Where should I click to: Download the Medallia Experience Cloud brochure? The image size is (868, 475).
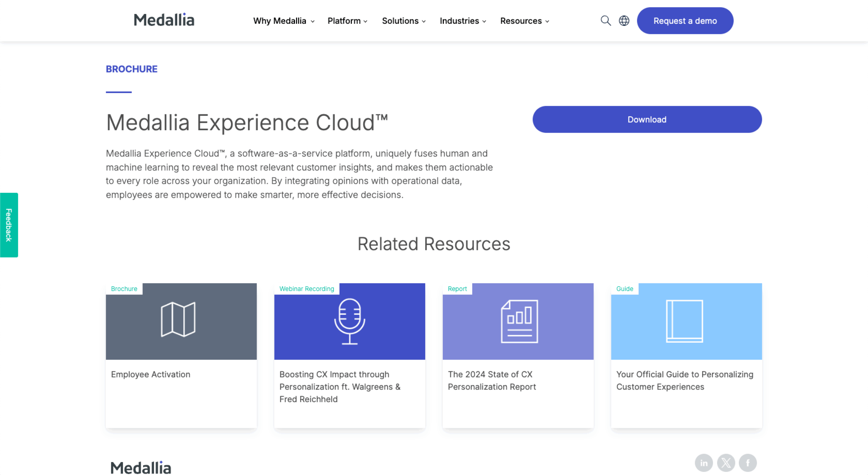coord(647,119)
